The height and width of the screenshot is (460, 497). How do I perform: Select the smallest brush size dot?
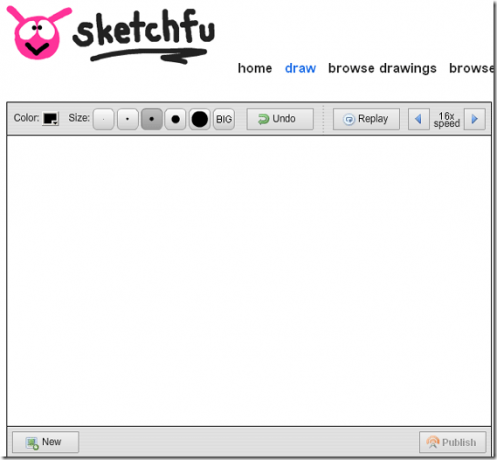[104, 119]
